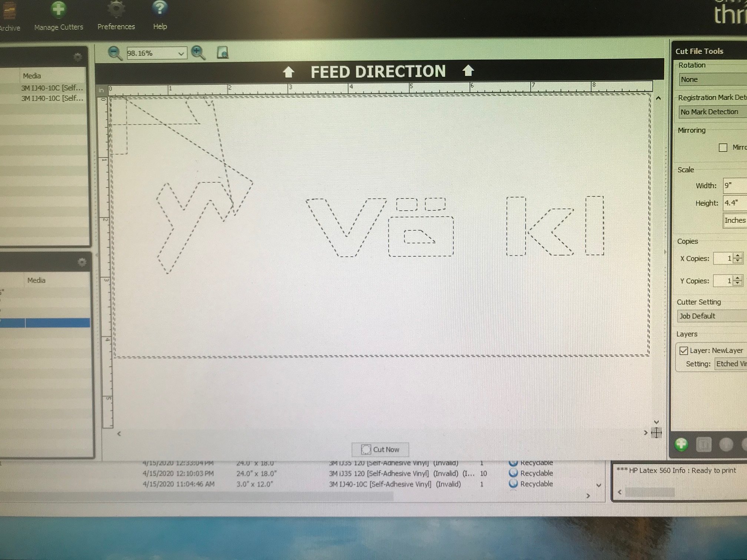Decrease X Copies with the down arrow
This screenshot has height=560, width=747.
pyautogui.click(x=738, y=261)
